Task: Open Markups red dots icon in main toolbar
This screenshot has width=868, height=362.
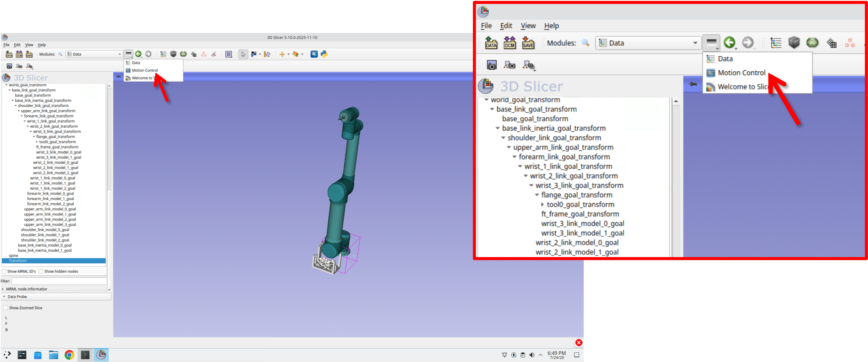Action: [204, 54]
